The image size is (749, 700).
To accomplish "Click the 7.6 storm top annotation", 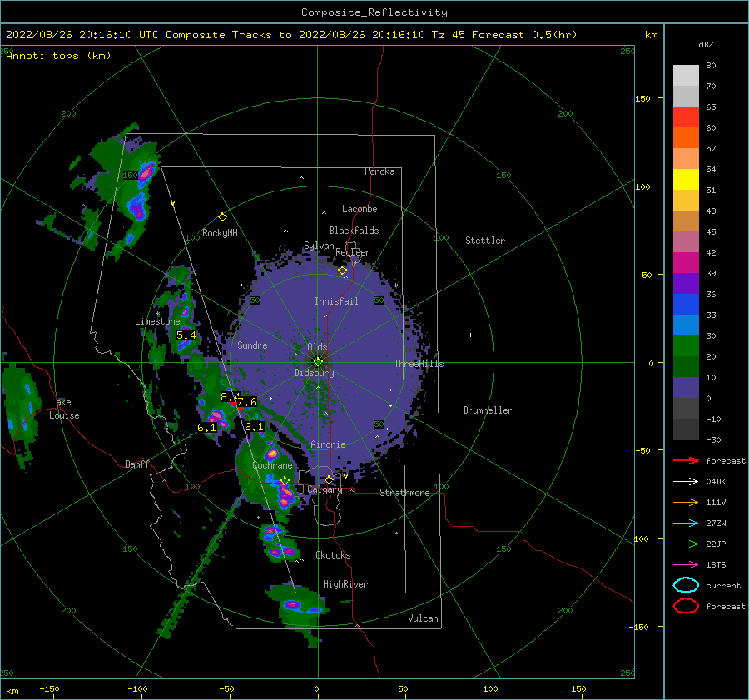I will coord(247,402).
